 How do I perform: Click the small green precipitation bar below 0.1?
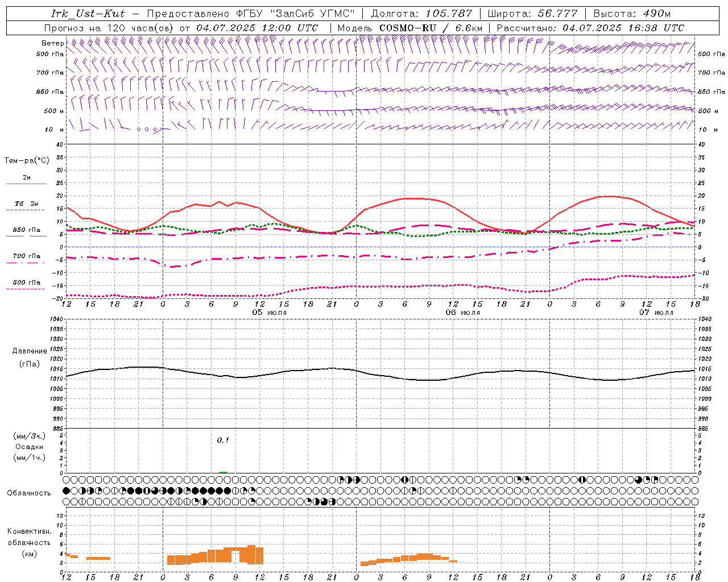pos(224,472)
